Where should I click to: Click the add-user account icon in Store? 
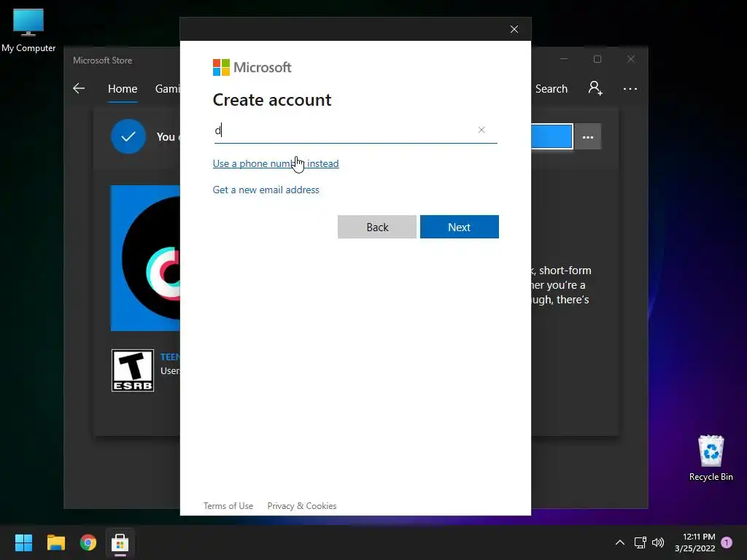point(595,88)
